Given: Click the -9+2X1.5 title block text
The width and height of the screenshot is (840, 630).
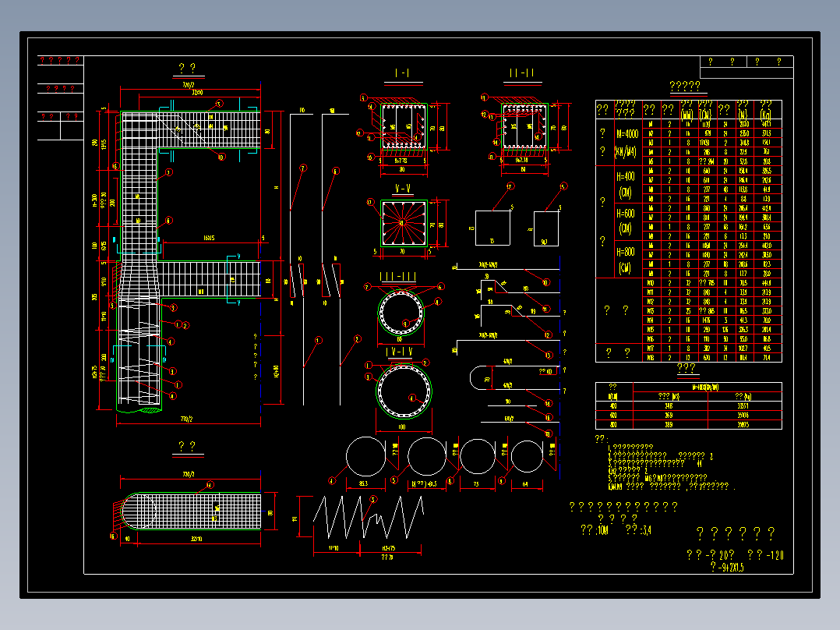Looking at the screenshot, I should (727, 567).
